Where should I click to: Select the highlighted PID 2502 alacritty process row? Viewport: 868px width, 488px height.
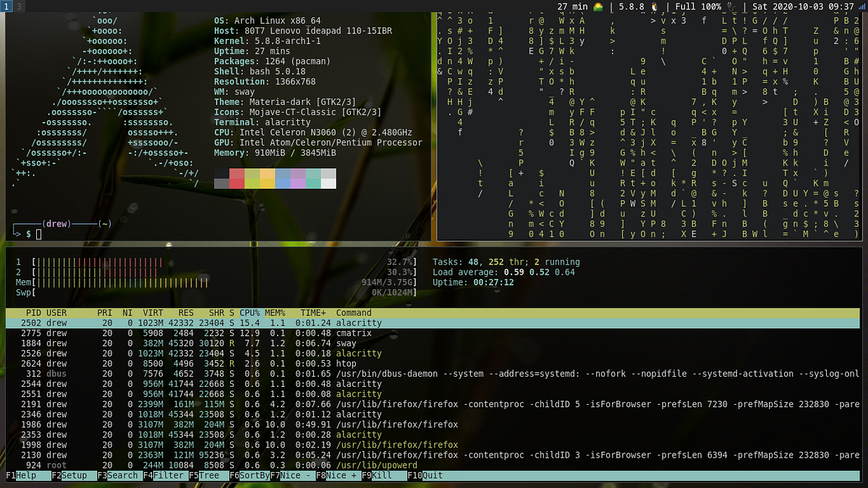(x=433, y=323)
